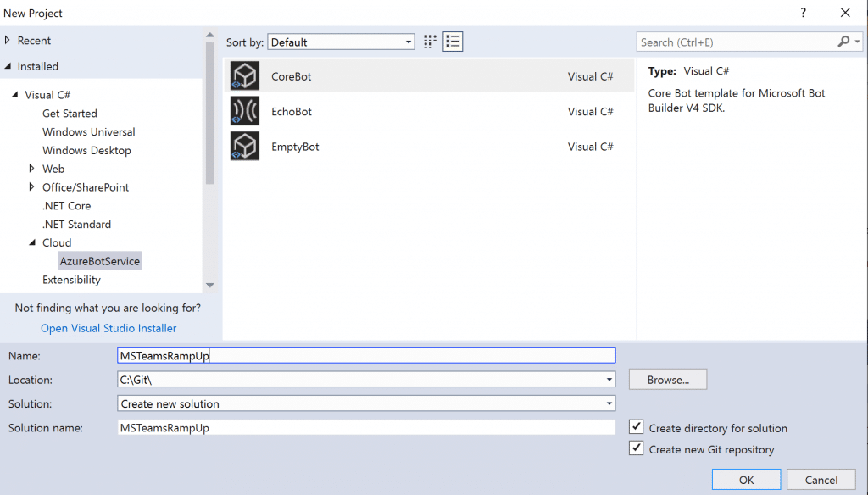
Task: Click the Name input field
Action: coord(366,355)
